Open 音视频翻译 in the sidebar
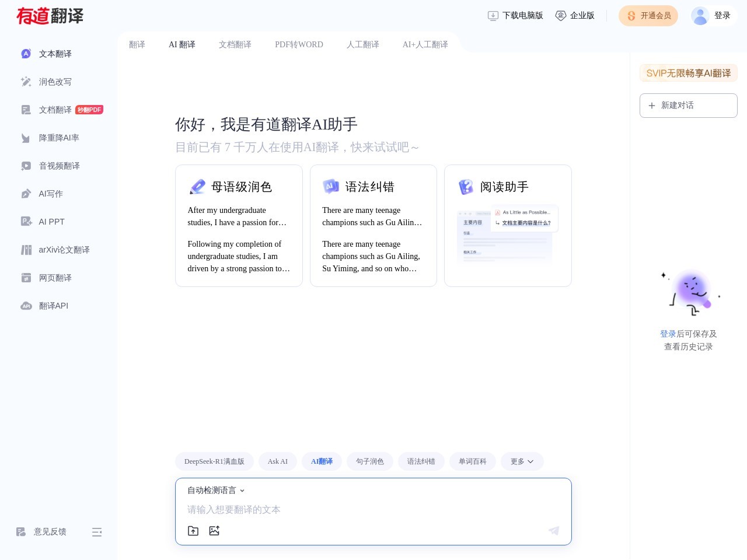The image size is (747, 560). 59,166
